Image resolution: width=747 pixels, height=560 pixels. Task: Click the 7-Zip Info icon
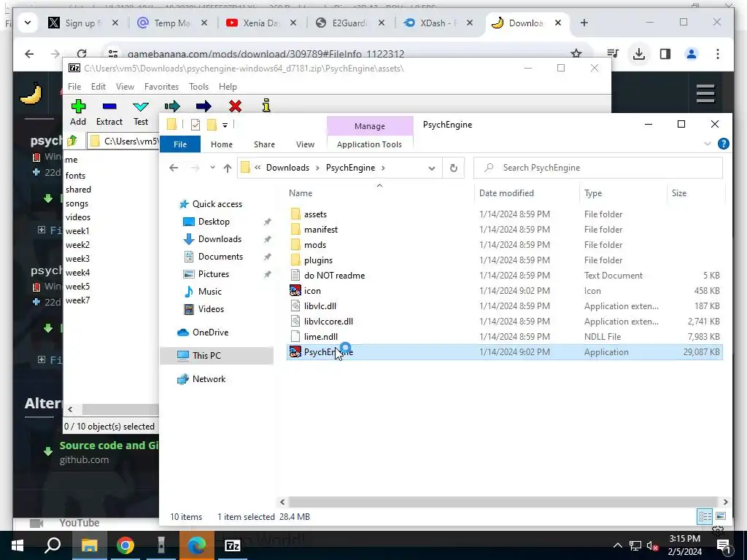pyautogui.click(x=266, y=106)
